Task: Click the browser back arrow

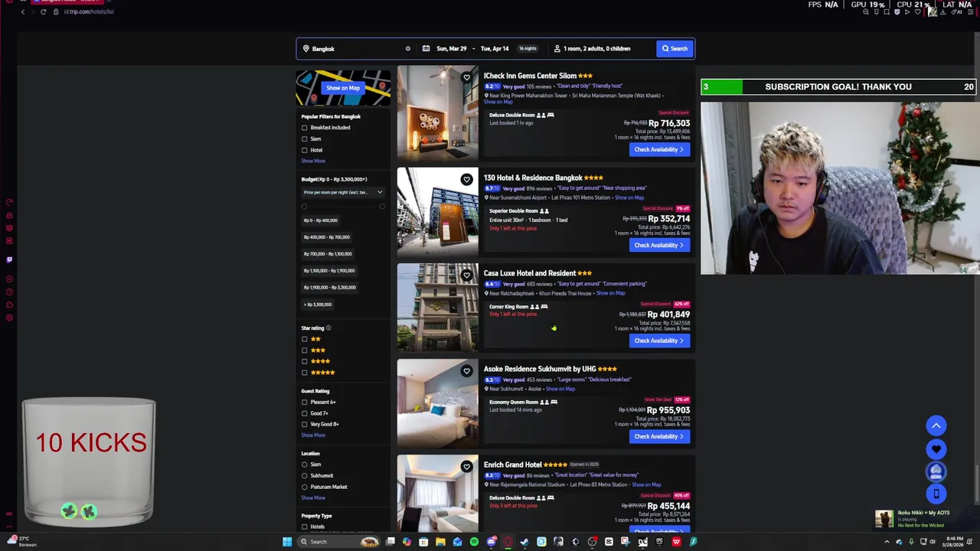Action: [x=22, y=11]
